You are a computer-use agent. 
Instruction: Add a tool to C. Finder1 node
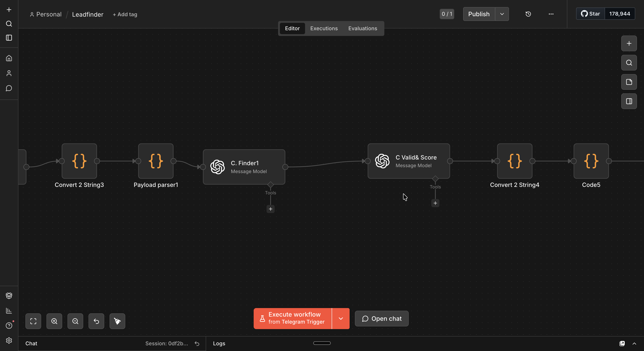[271, 209]
